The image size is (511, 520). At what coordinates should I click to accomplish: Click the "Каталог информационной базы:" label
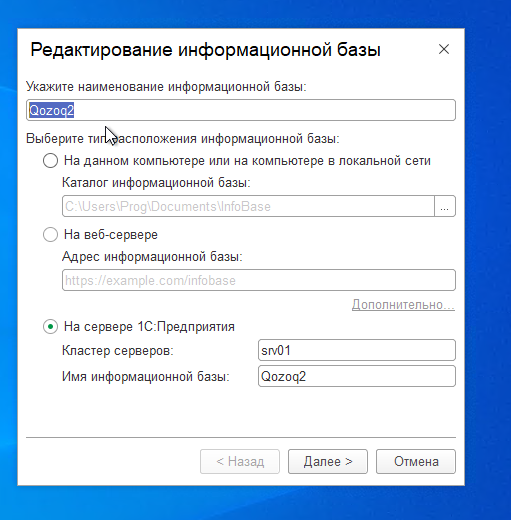tap(156, 183)
